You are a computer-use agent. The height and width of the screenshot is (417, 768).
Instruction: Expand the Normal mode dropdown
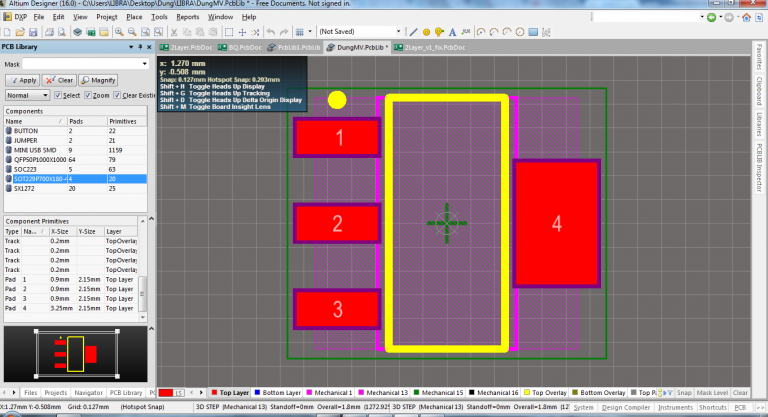(x=46, y=95)
